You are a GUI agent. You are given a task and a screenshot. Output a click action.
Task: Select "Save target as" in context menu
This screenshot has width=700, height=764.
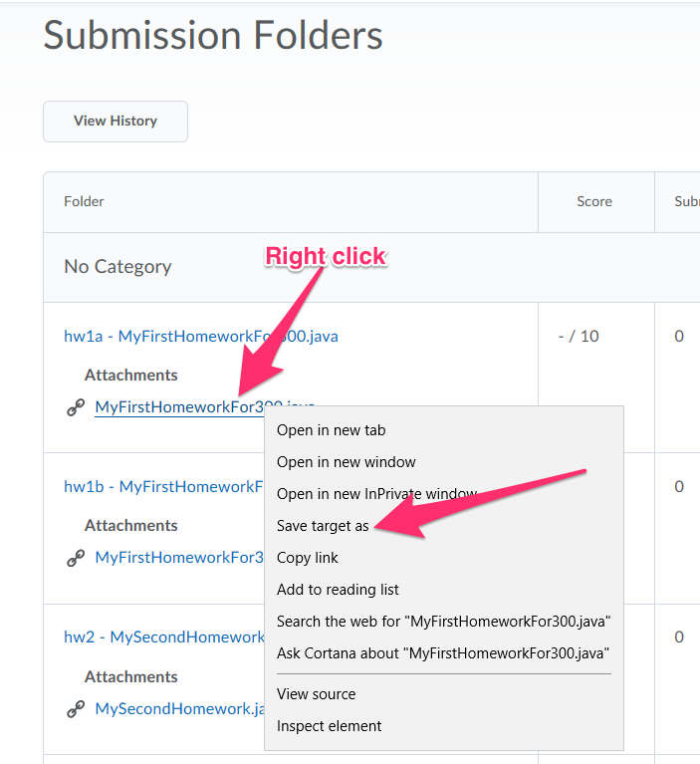[x=323, y=526]
